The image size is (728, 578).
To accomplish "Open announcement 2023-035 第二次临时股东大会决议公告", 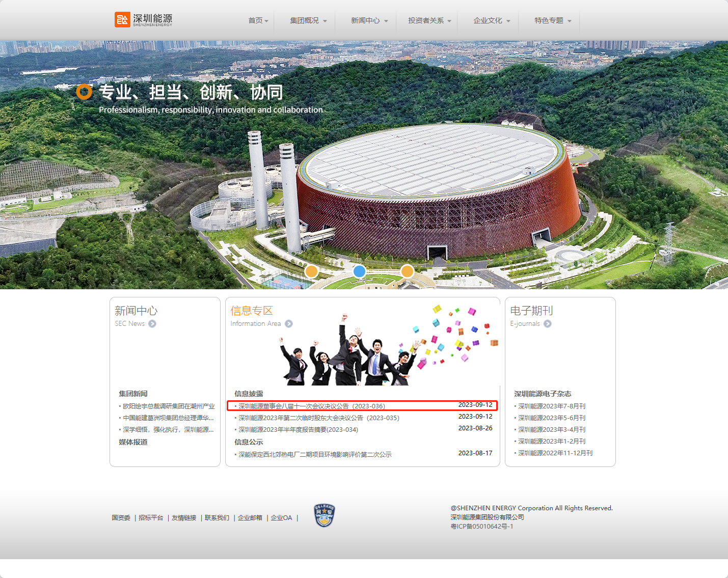I will (x=319, y=418).
